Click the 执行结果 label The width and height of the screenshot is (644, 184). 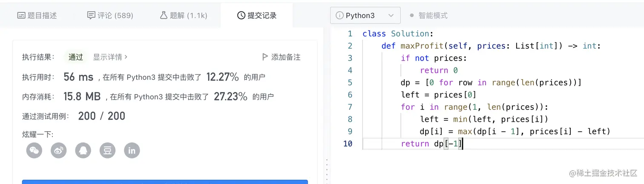[39, 57]
